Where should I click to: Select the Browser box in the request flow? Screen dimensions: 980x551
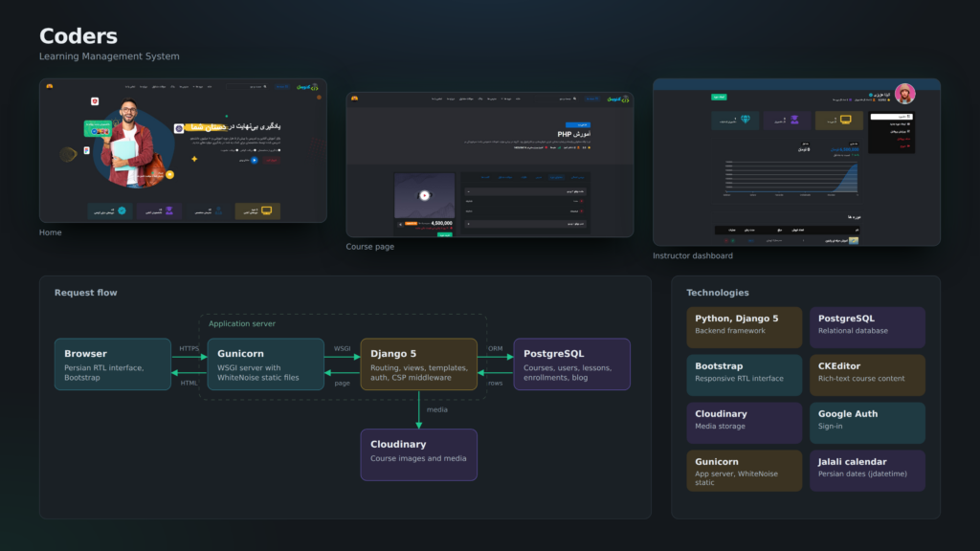tap(113, 364)
